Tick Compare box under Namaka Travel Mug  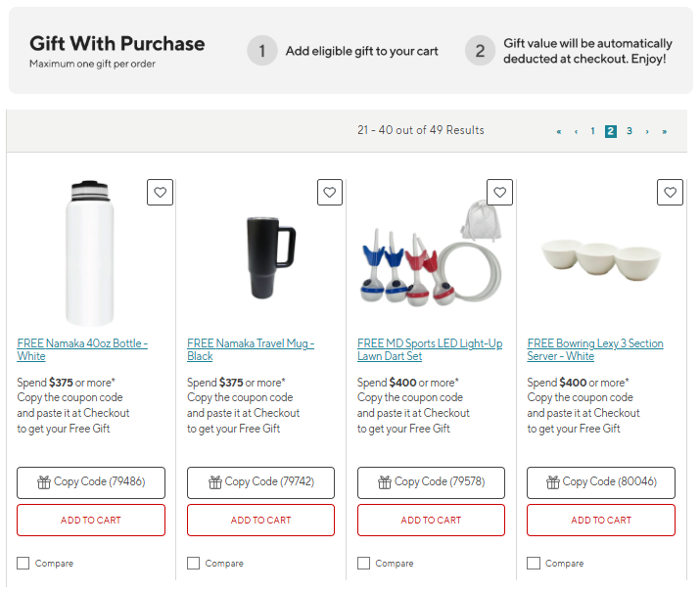tap(193, 563)
